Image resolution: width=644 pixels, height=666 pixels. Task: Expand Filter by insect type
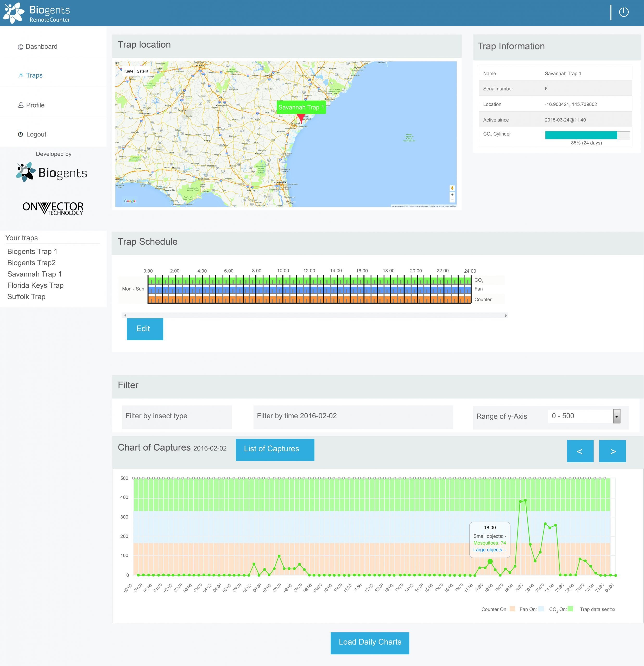pos(176,416)
